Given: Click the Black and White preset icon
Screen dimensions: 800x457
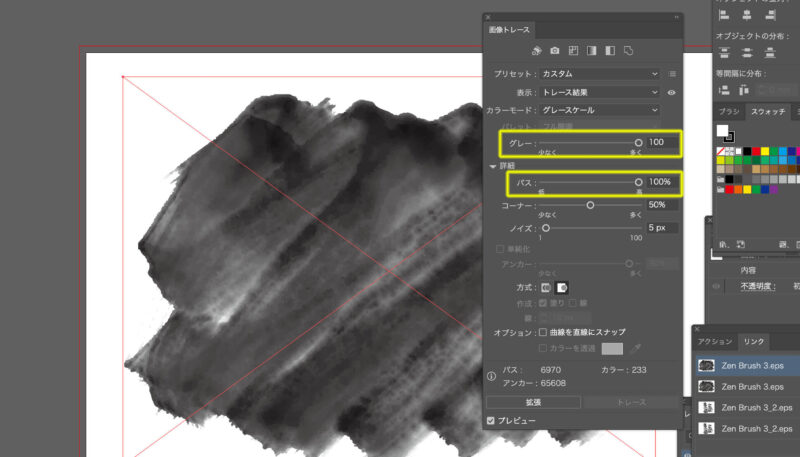Looking at the screenshot, I should (x=609, y=50).
